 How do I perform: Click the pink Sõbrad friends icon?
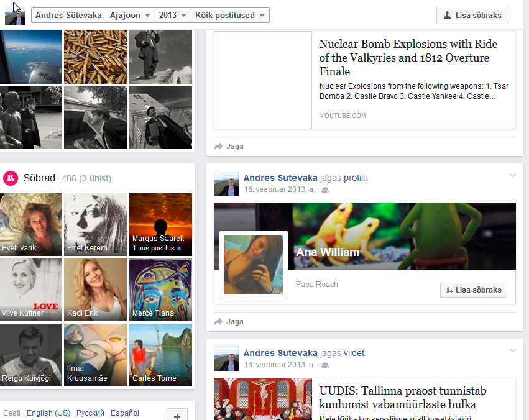pos(11,178)
